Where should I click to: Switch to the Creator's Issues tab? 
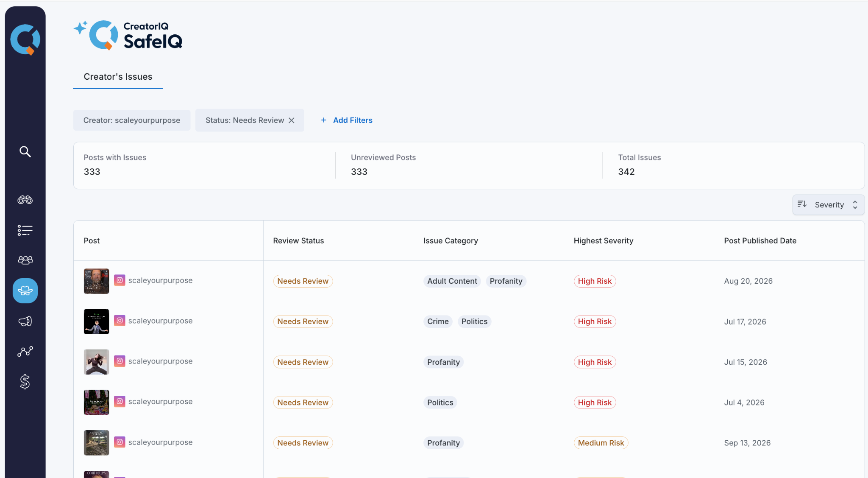118,77
